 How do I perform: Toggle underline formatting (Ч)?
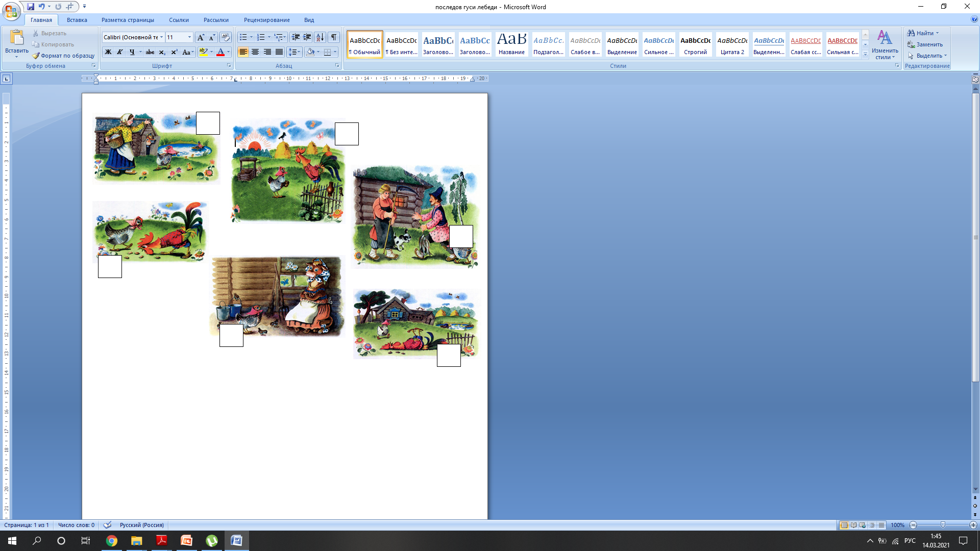(x=132, y=52)
